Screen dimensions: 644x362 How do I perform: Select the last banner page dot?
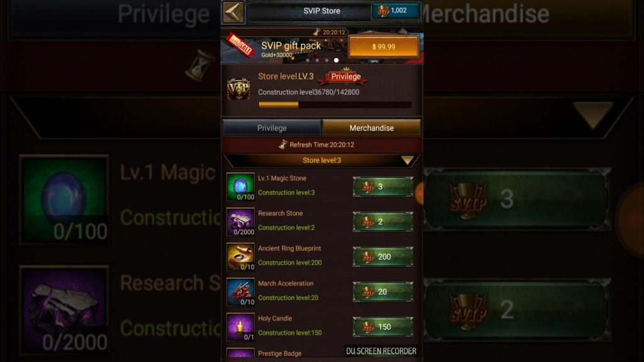pos(336,60)
